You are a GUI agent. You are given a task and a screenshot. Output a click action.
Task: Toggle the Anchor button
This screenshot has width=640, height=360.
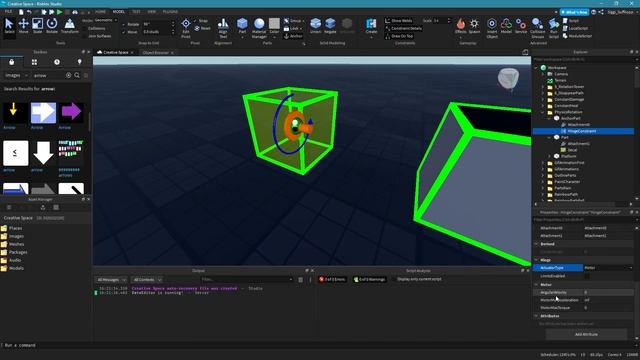coord(293,36)
